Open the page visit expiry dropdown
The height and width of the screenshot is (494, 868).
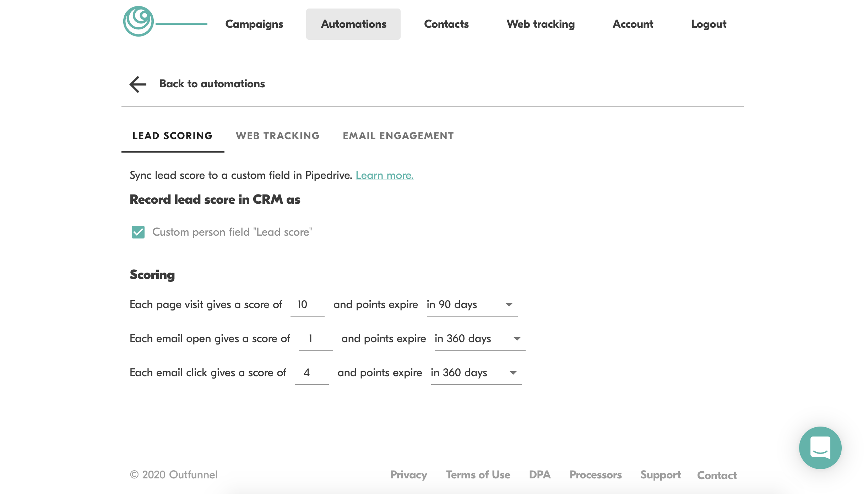(472, 305)
